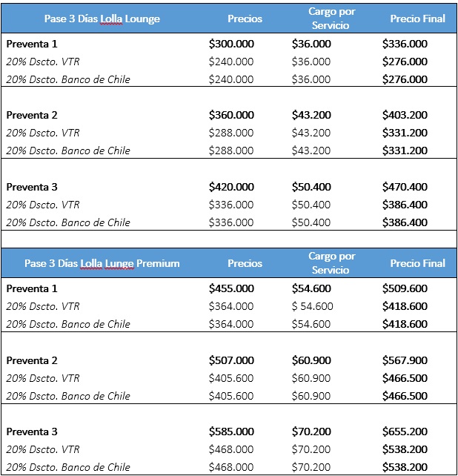
Task: Select the $403.200 final price cell
Action: 405,115
